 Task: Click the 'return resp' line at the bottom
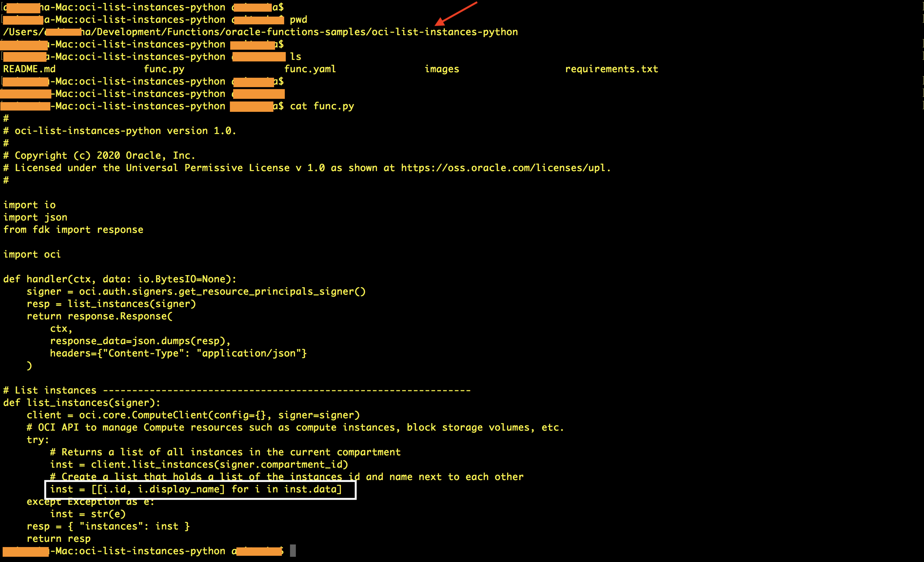click(x=59, y=539)
